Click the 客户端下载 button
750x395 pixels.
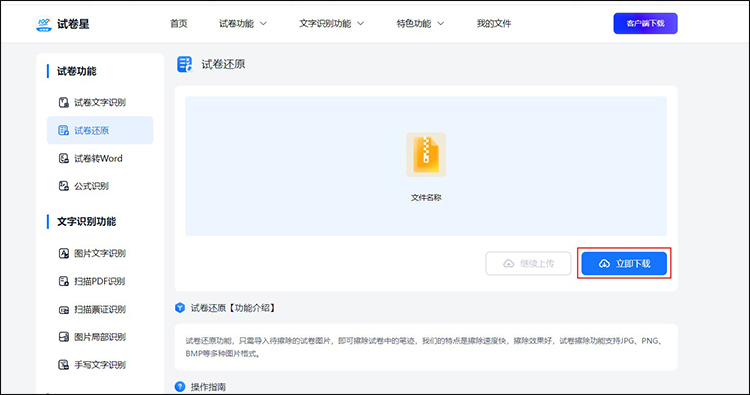pos(645,23)
